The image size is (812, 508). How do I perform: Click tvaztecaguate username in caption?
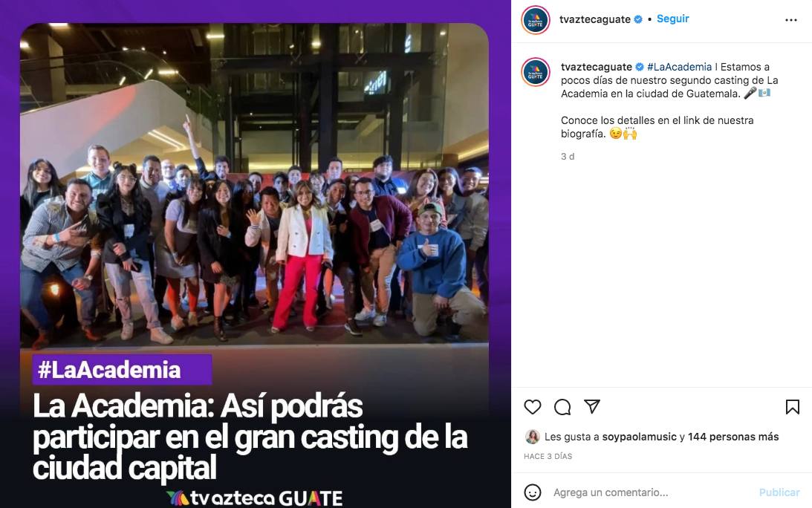tap(596, 67)
